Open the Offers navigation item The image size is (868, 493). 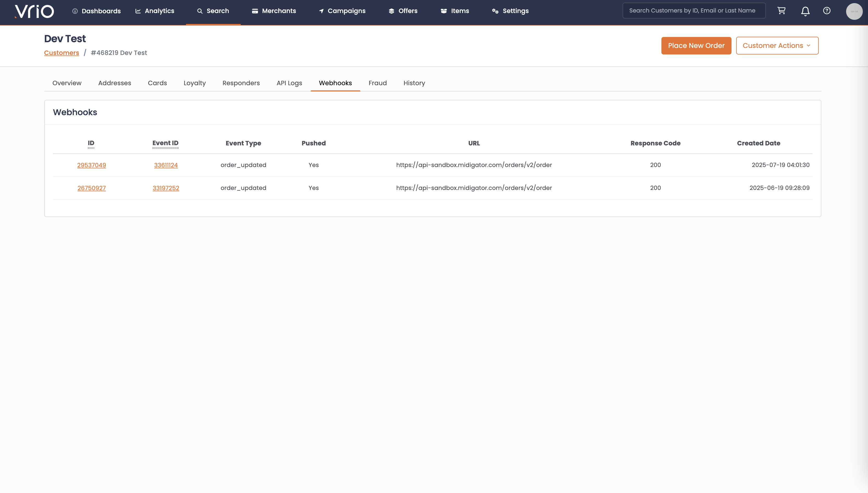(x=403, y=11)
